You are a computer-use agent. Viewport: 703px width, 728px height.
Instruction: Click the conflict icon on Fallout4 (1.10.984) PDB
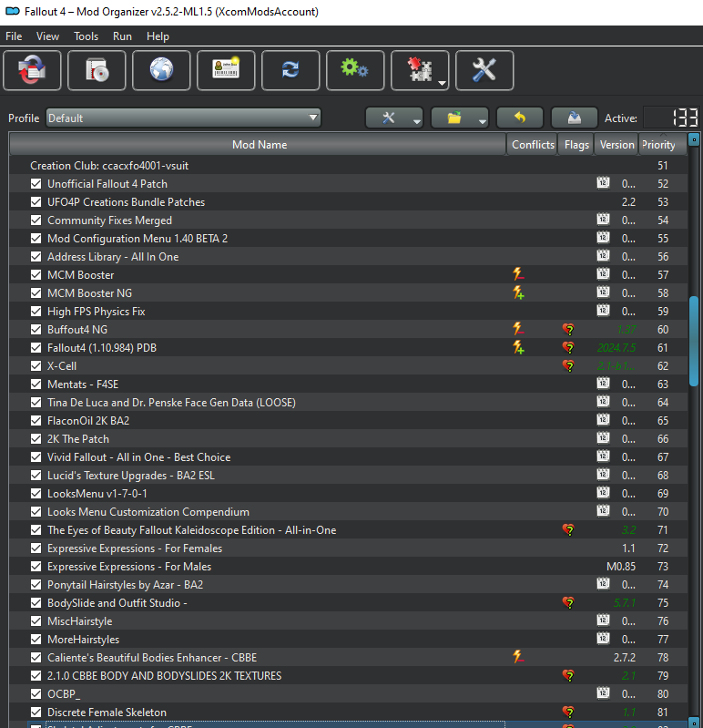tap(518, 347)
